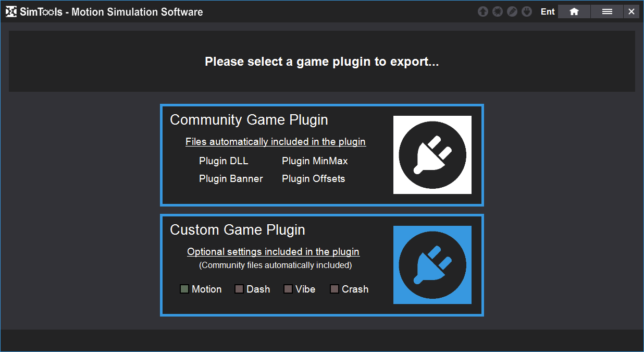Click the 'Plugin Offsets' label

point(314,179)
